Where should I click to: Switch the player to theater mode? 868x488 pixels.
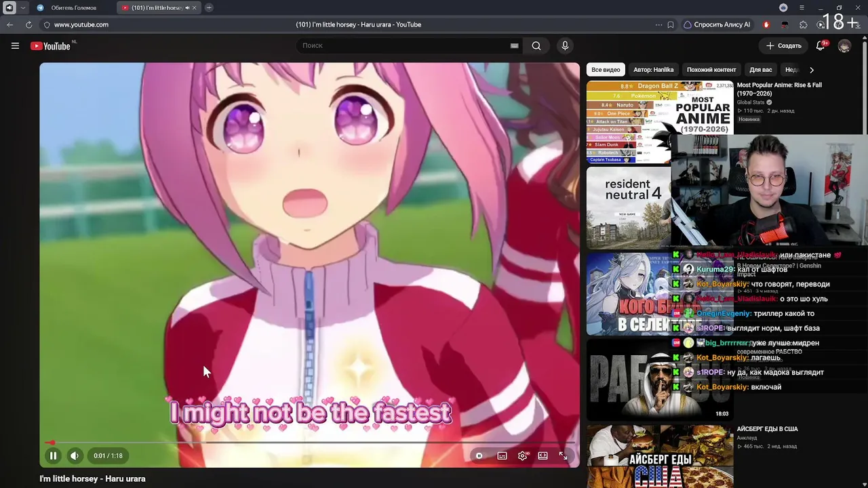pos(542,455)
